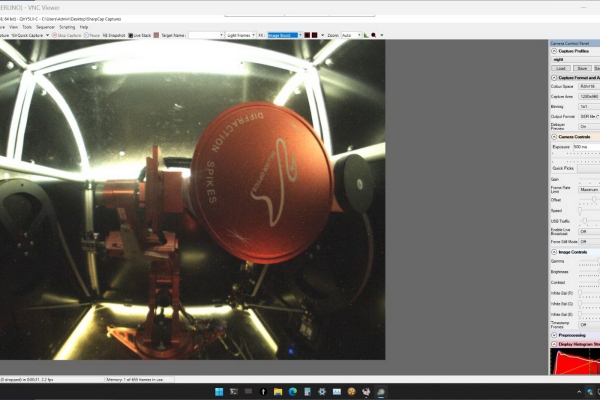Viewport: 600px width, 400px height.
Task: Click the Quick Picks exposure button
Action: pos(589,168)
